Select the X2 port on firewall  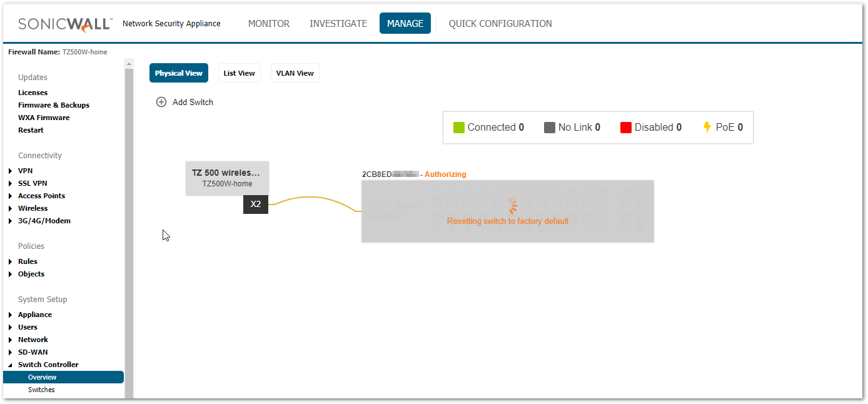point(256,204)
